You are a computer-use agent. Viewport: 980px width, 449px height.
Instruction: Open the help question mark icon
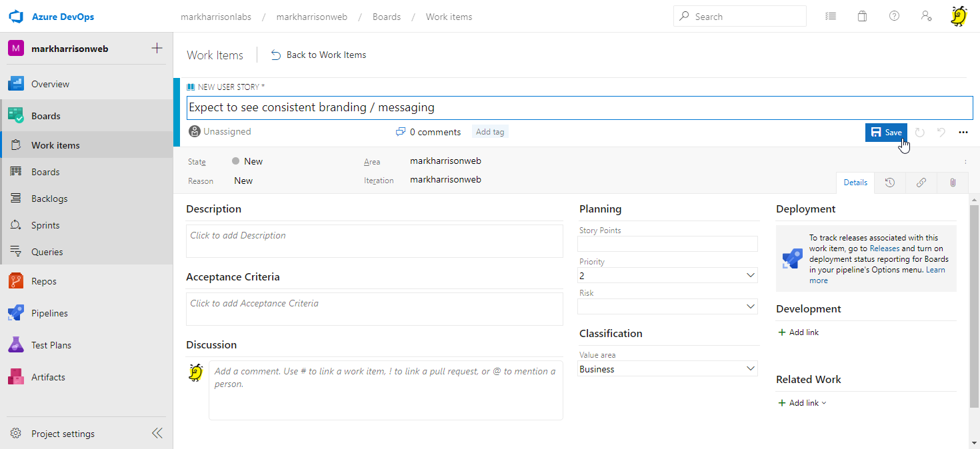[x=894, y=17]
